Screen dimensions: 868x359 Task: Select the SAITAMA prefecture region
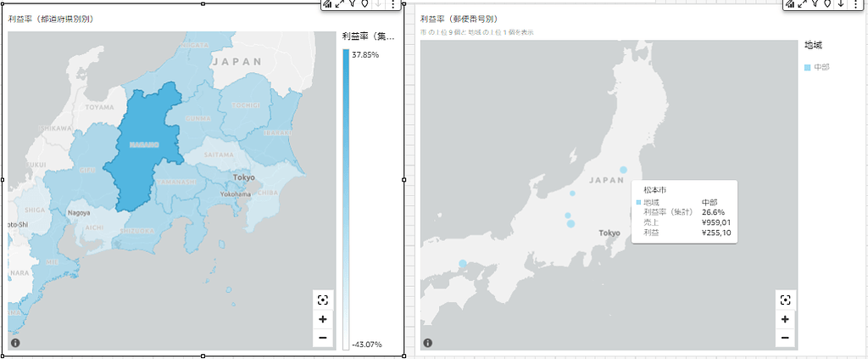[x=220, y=154]
